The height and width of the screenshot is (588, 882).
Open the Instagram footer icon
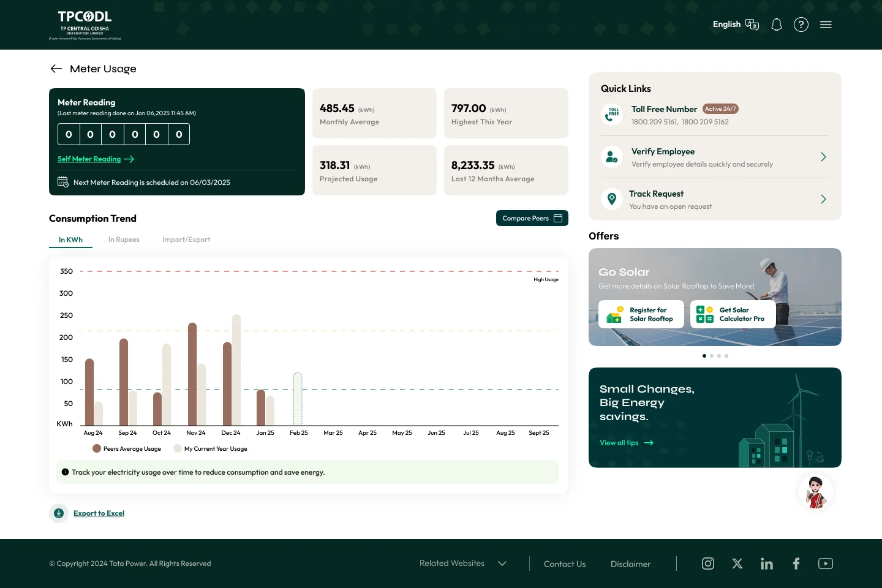click(708, 563)
